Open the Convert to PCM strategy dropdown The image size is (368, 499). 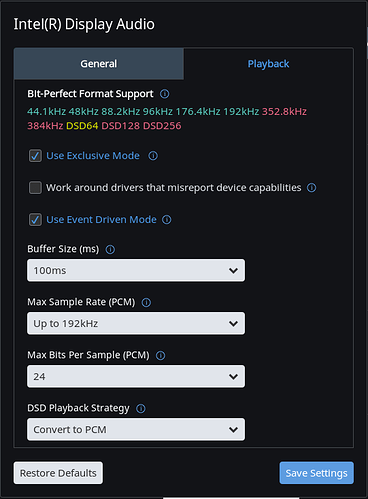click(x=136, y=429)
